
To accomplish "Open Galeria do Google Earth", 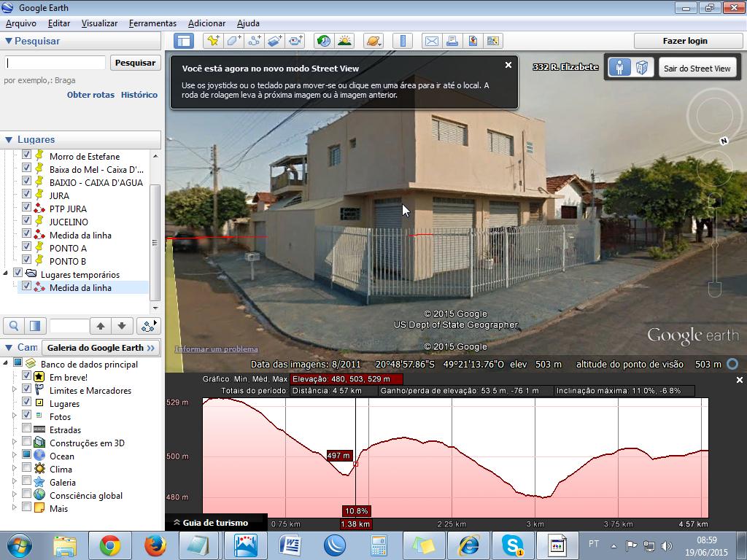I will [x=101, y=348].
